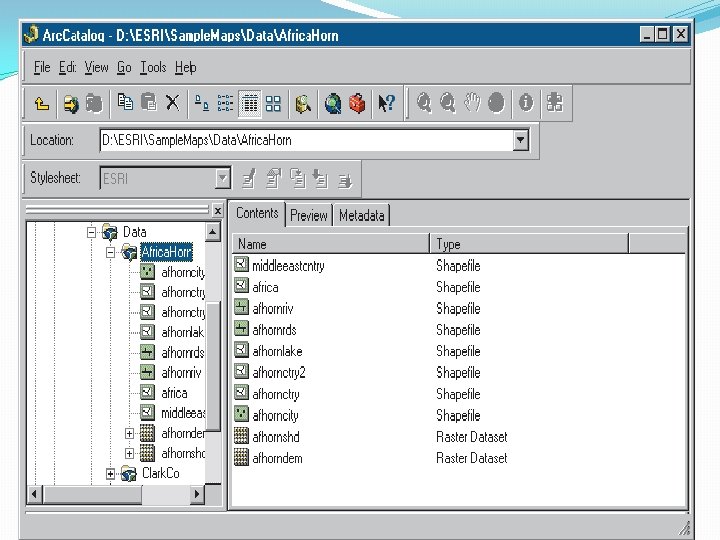This screenshot has width=720, height=540.
Task: Select AfricaHorn folder in tree
Action: (x=166, y=252)
